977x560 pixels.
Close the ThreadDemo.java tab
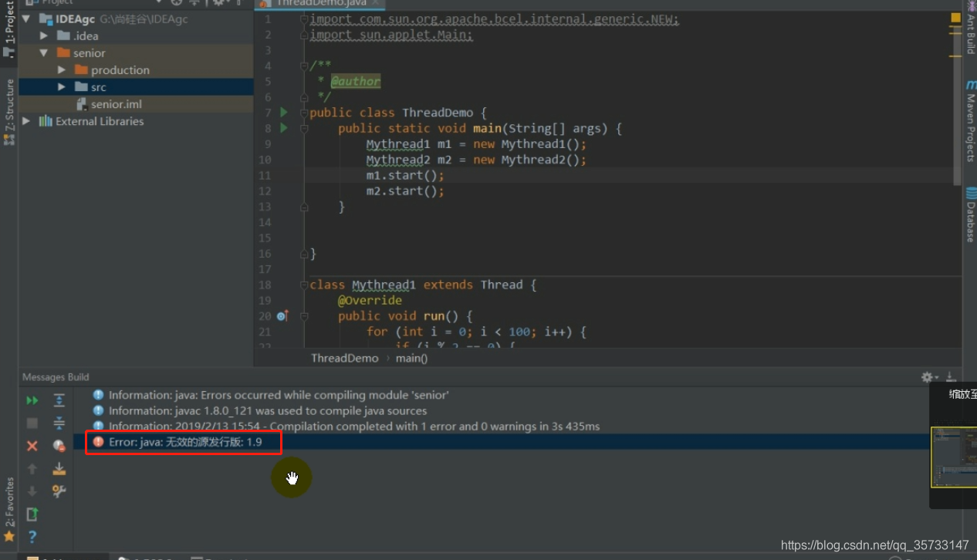pyautogui.click(x=376, y=3)
